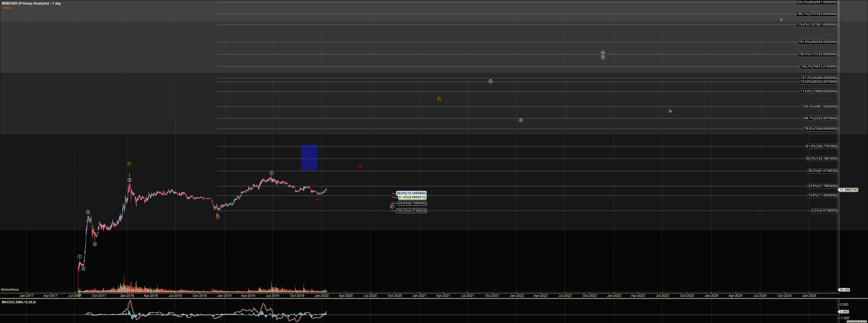Select the wave i label at January 2018 peak
This screenshot has height=323, width=868.
click(x=129, y=175)
